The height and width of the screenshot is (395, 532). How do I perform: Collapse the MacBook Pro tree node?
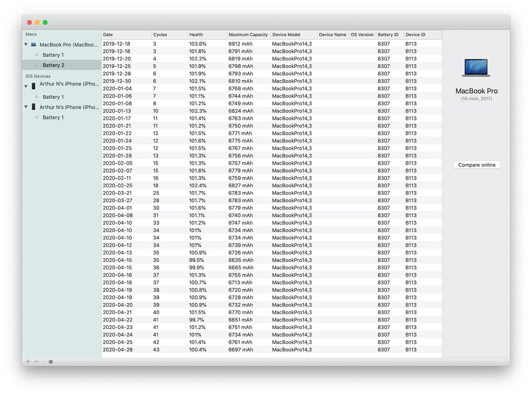26,44
